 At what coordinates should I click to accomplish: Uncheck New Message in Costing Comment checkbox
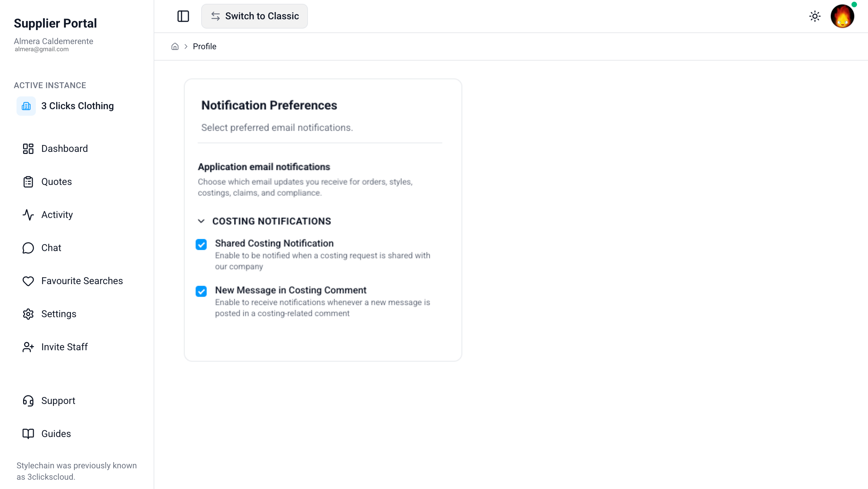pos(201,291)
